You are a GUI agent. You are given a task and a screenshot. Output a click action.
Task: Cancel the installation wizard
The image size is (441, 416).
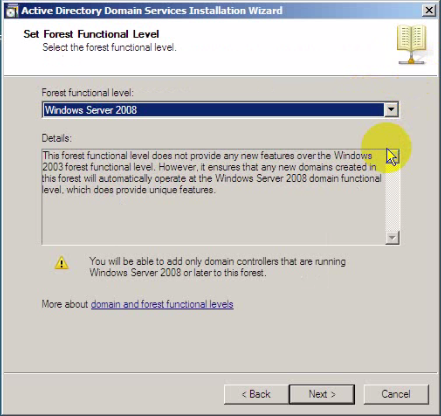[396, 394]
